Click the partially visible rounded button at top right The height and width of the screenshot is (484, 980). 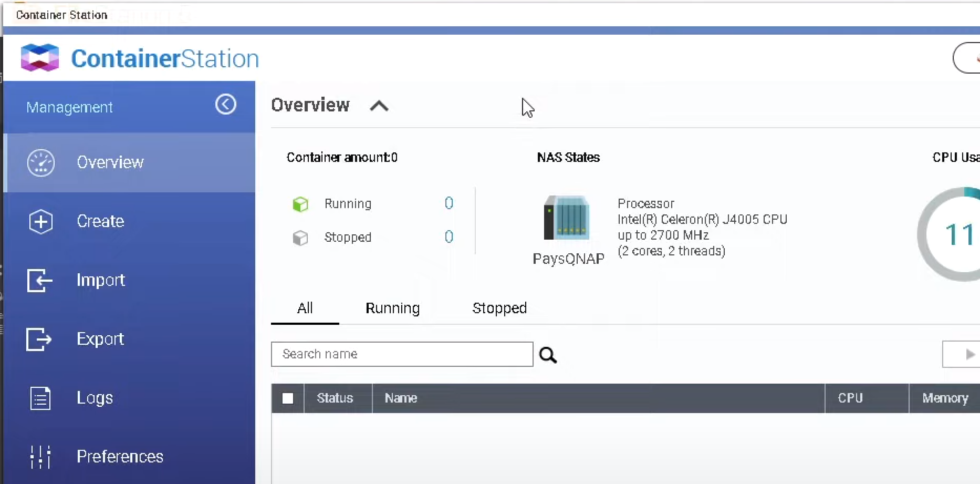pos(967,58)
